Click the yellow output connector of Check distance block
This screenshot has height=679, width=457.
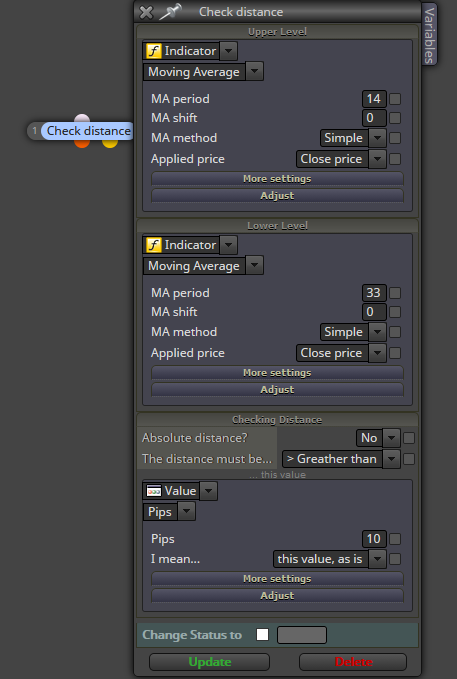point(110,143)
